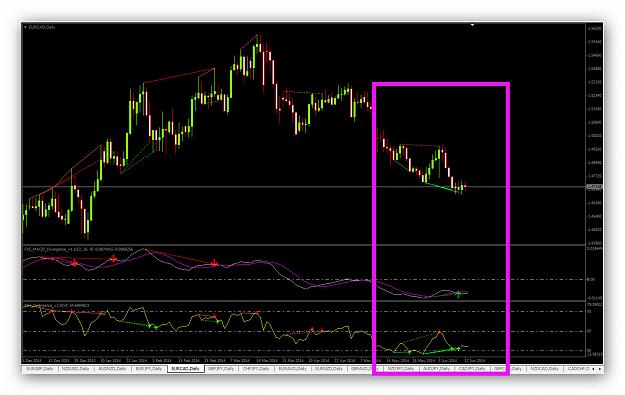Screen dimensions: 625x395
Task: Switch to the CADJPY,Daily chart tab
Action: (472, 369)
